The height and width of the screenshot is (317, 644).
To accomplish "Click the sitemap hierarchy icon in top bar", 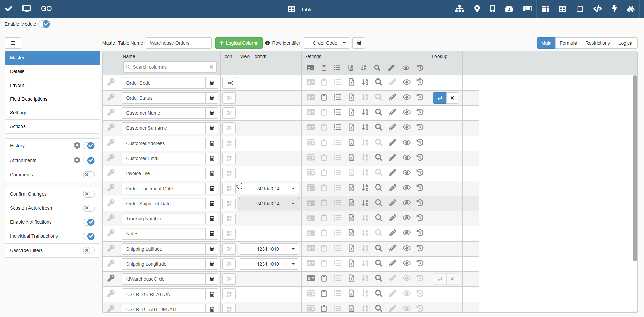I will (459, 9).
